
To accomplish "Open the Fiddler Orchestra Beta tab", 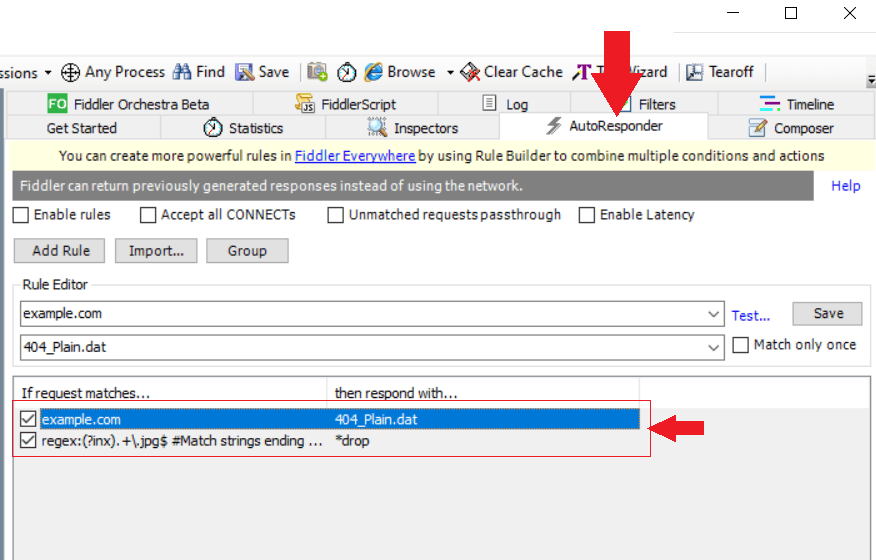I will (129, 104).
